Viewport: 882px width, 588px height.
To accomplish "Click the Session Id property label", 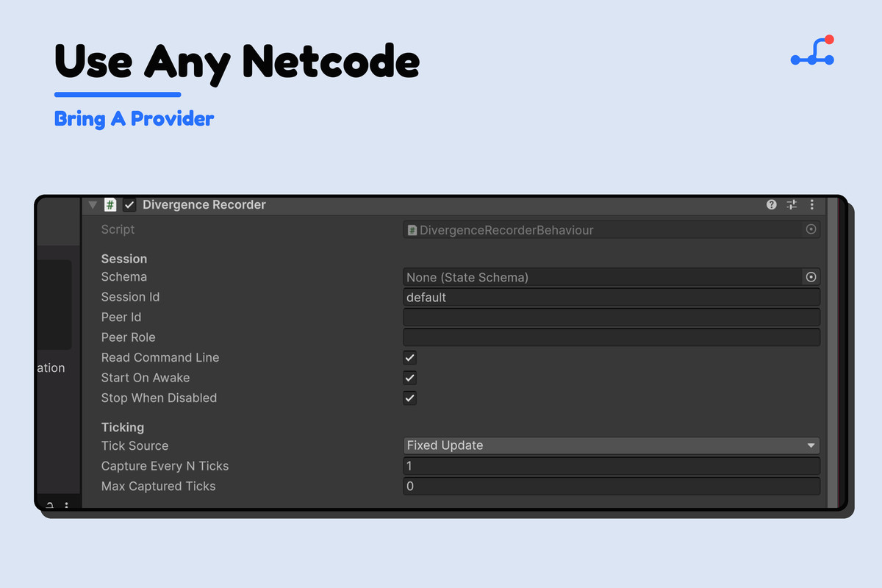I will click(130, 297).
